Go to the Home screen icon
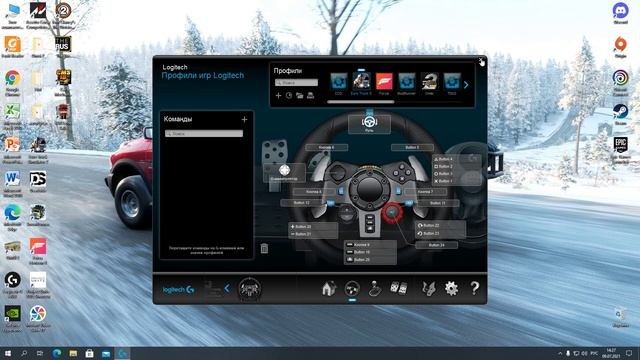This screenshot has height=360, width=640. click(329, 289)
